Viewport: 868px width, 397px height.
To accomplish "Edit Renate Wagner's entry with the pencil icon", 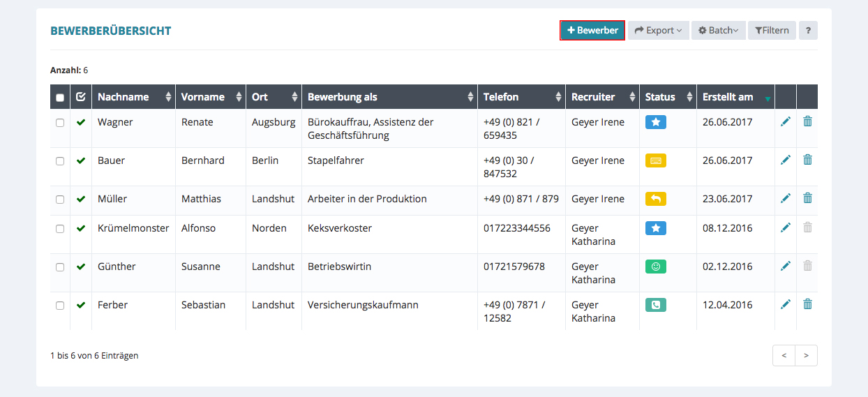I will (786, 122).
